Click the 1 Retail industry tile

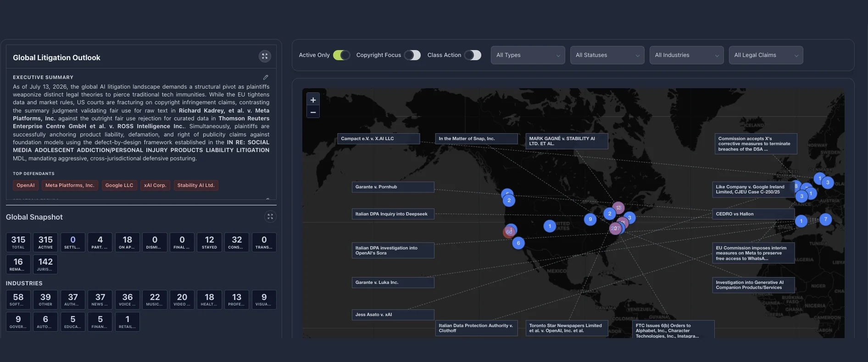pos(128,322)
